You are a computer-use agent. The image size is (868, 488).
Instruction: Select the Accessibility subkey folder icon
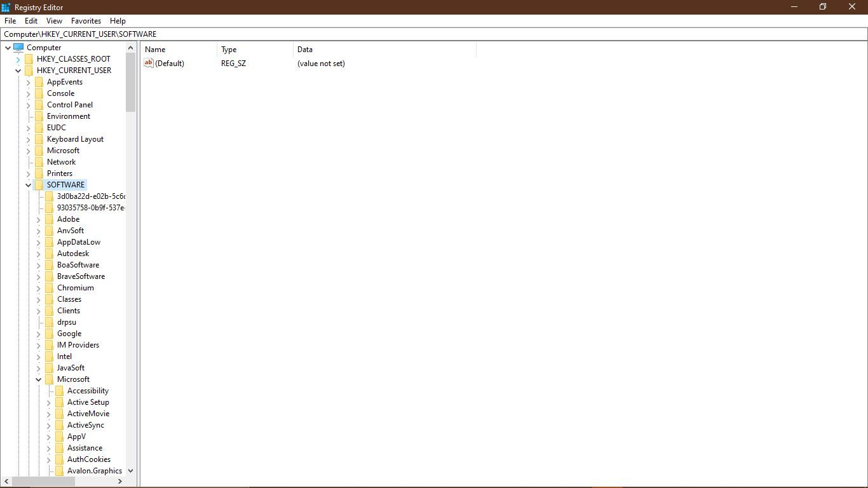(x=60, y=390)
